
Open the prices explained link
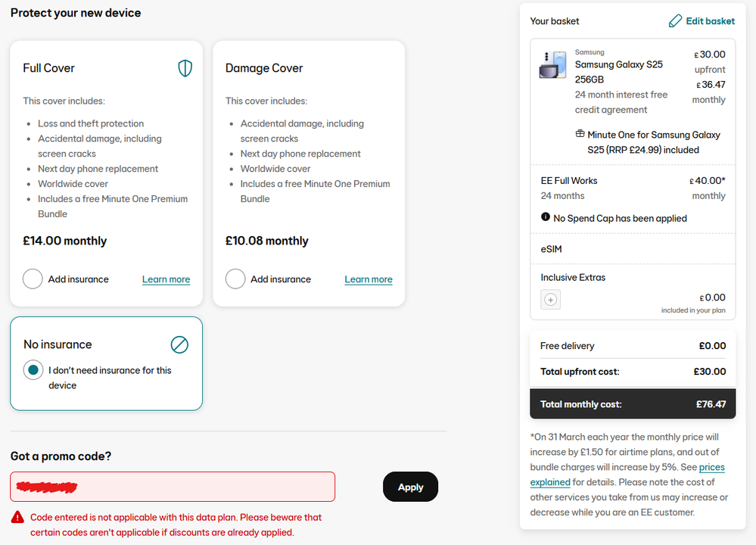pos(627,475)
